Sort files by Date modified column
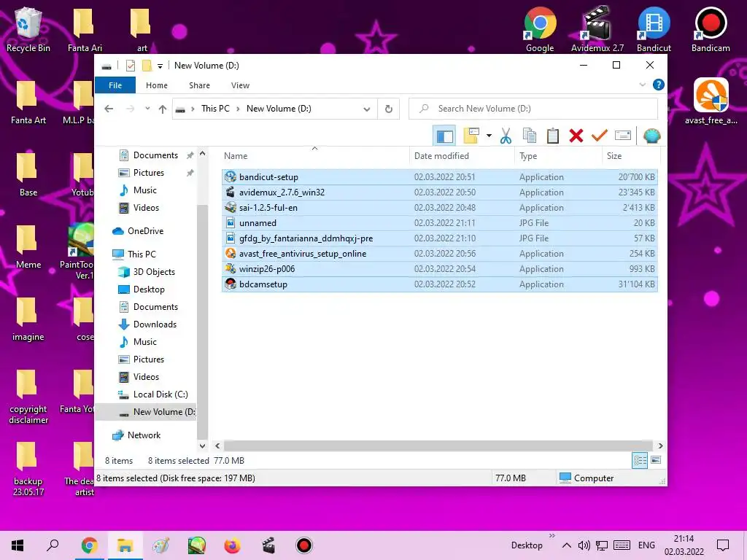747x560 pixels. pyautogui.click(x=462, y=156)
